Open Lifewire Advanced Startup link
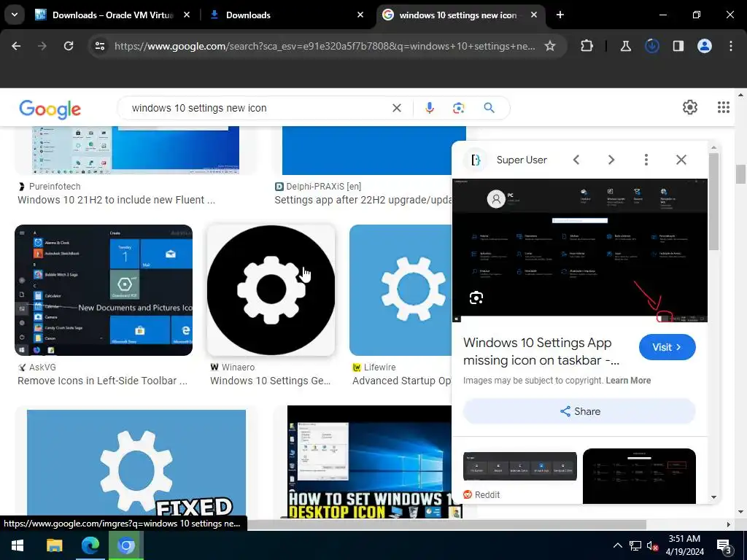Image resolution: width=747 pixels, height=560 pixels. click(x=402, y=381)
